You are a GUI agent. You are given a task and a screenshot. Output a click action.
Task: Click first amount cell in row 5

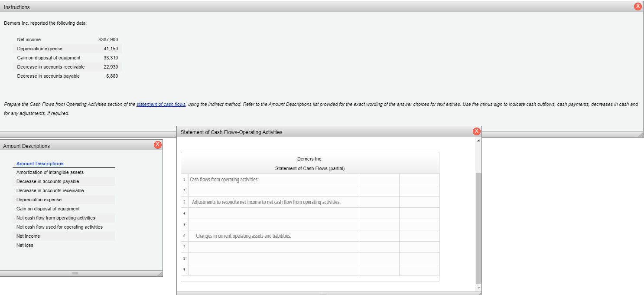click(379, 225)
